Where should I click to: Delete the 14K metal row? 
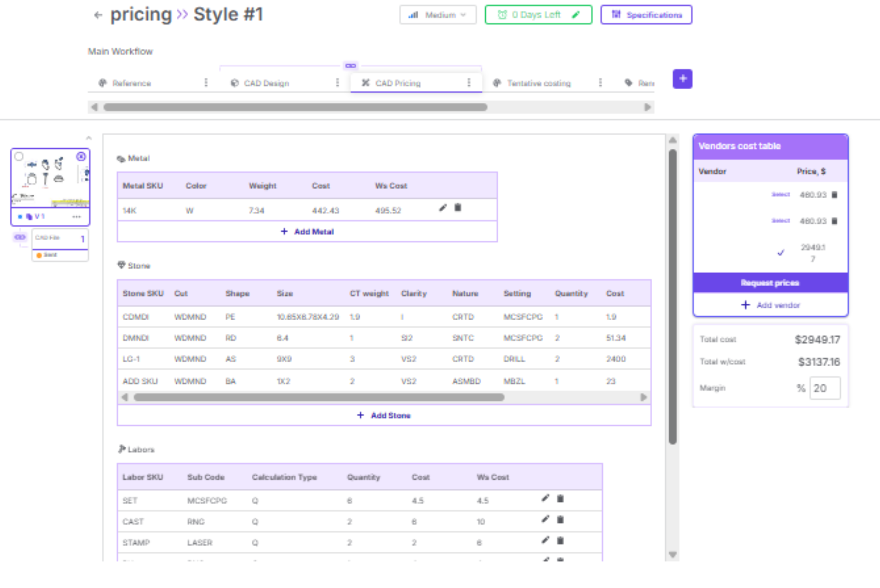(458, 208)
